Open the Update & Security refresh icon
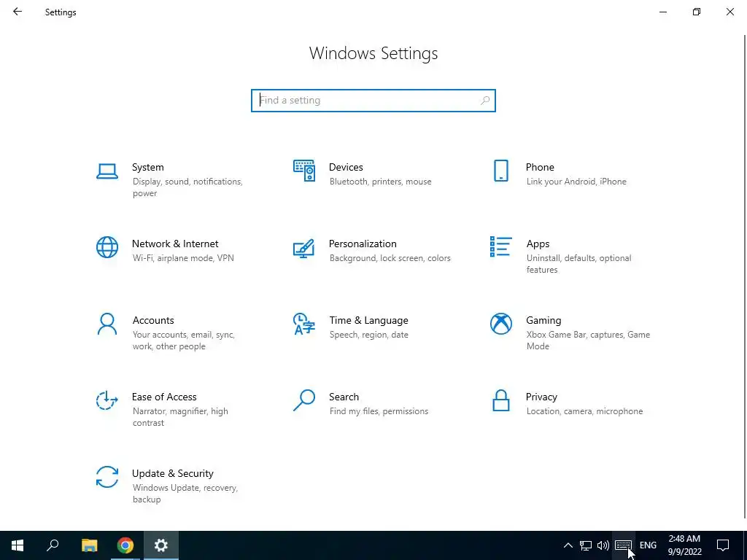The height and width of the screenshot is (560, 747). (107, 477)
